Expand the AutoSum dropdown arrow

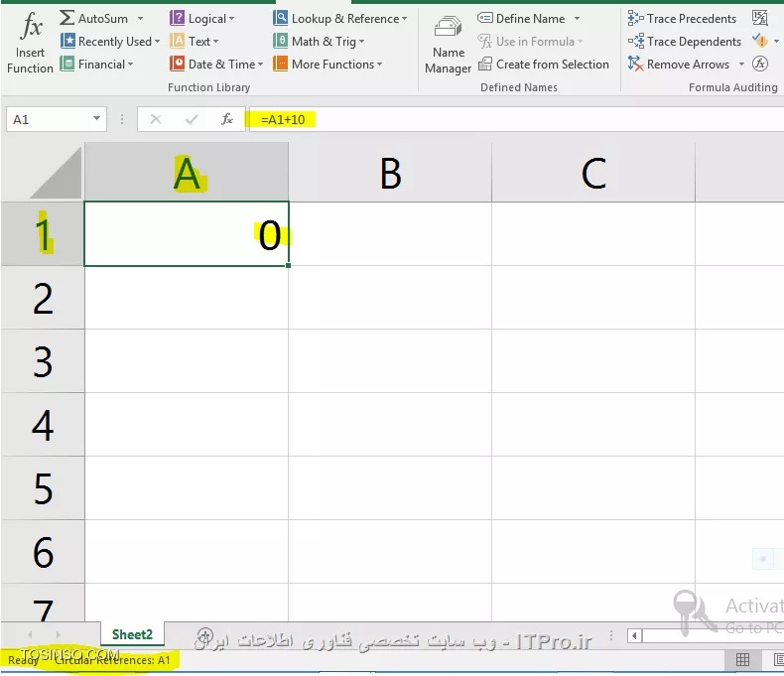(x=141, y=19)
